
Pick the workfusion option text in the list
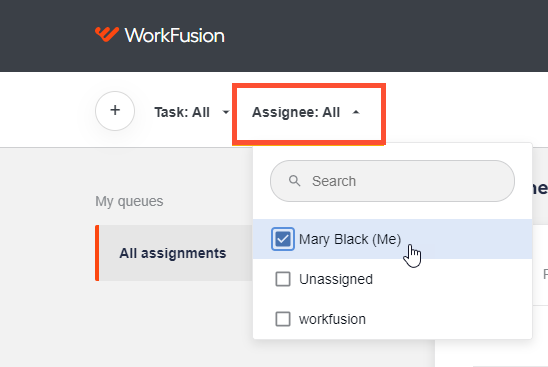point(332,319)
